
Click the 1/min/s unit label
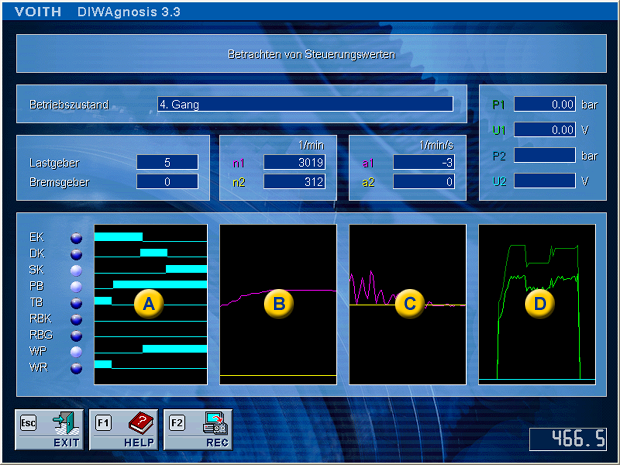pos(436,145)
